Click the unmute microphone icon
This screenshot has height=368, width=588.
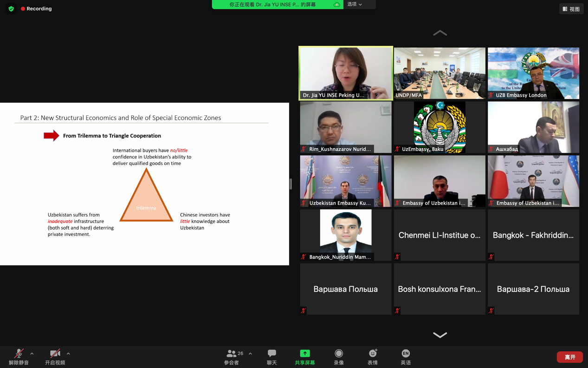tap(19, 354)
